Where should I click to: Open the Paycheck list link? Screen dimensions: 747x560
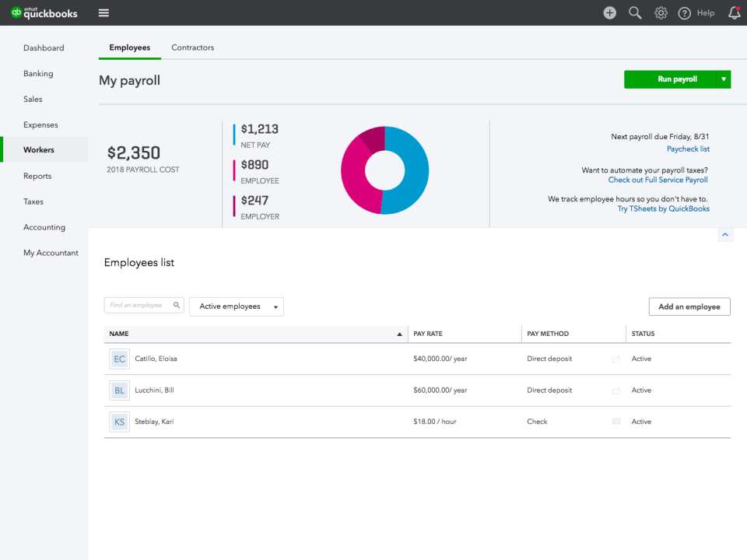point(688,149)
